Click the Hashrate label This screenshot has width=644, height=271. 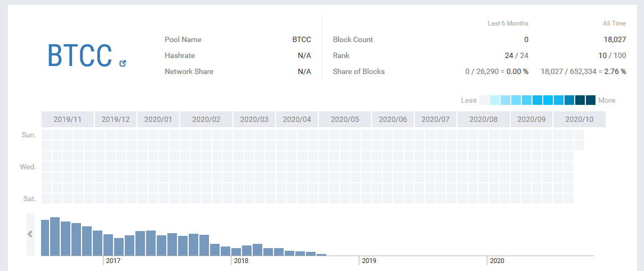pos(180,55)
